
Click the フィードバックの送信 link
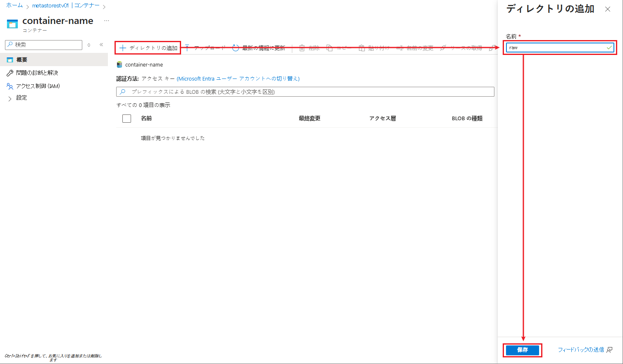pyautogui.click(x=585, y=350)
